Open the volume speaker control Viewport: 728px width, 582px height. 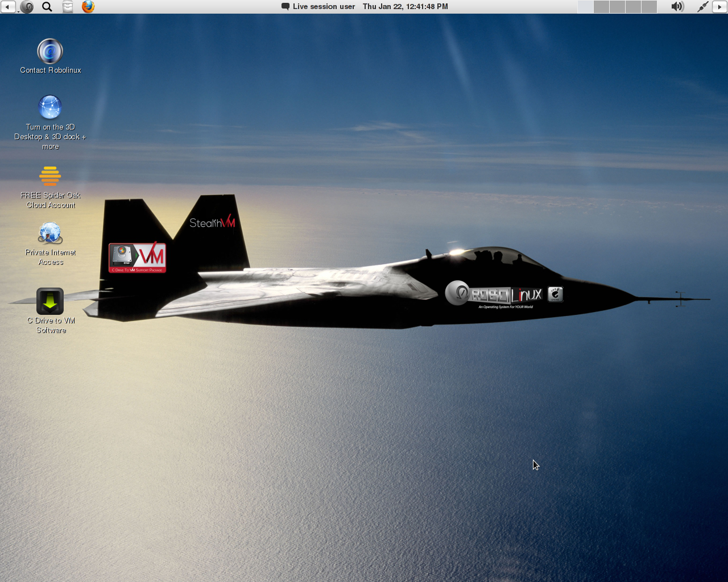click(677, 7)
